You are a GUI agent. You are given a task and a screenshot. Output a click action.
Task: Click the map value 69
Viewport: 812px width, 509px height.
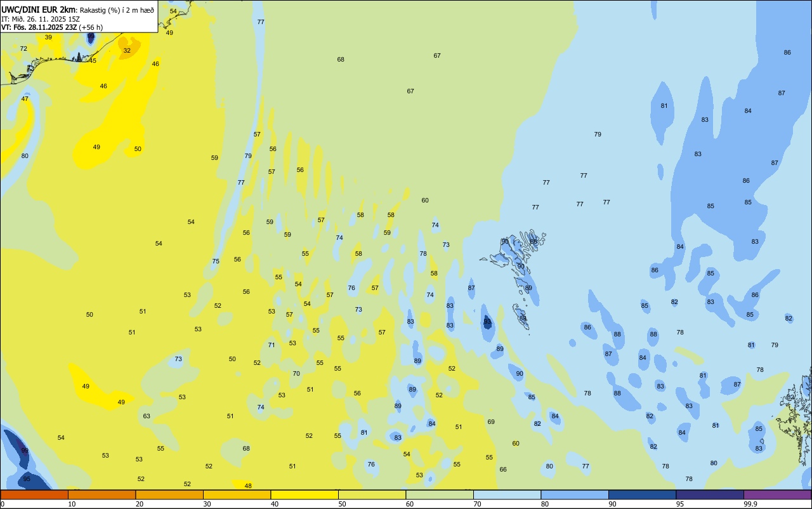pyautogui.click(x=491, y=421)
